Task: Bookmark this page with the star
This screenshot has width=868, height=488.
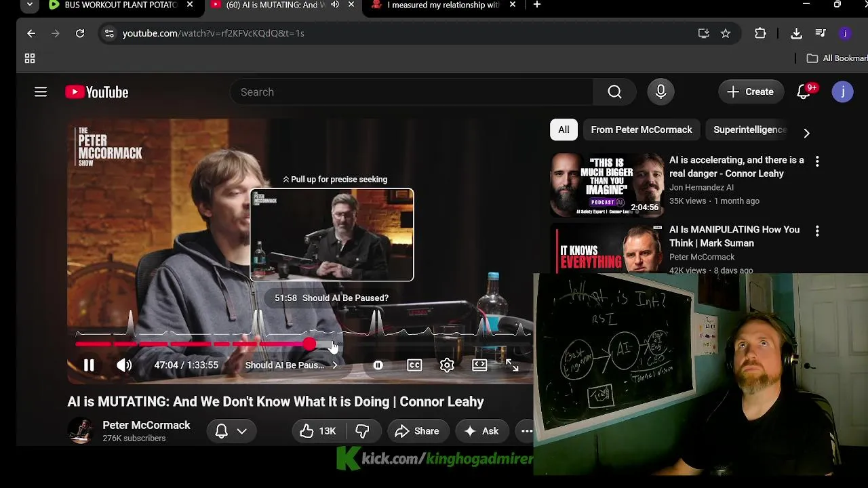Action: tap(726, 33)
